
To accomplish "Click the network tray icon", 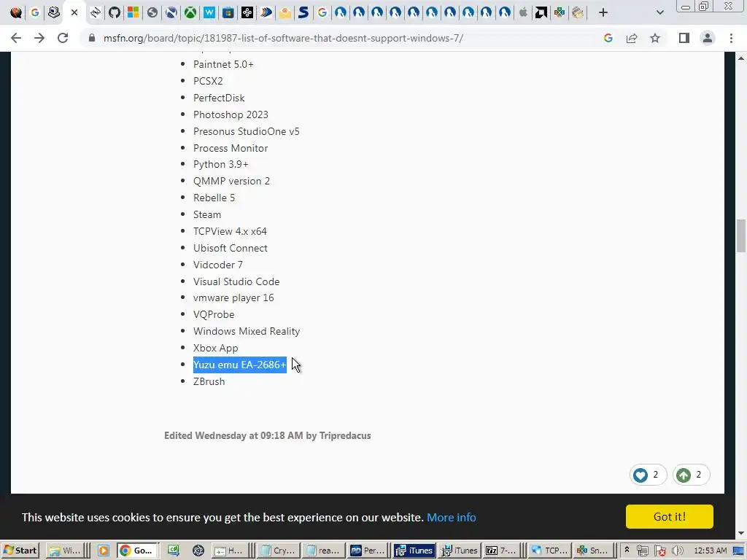I will 642,551.
